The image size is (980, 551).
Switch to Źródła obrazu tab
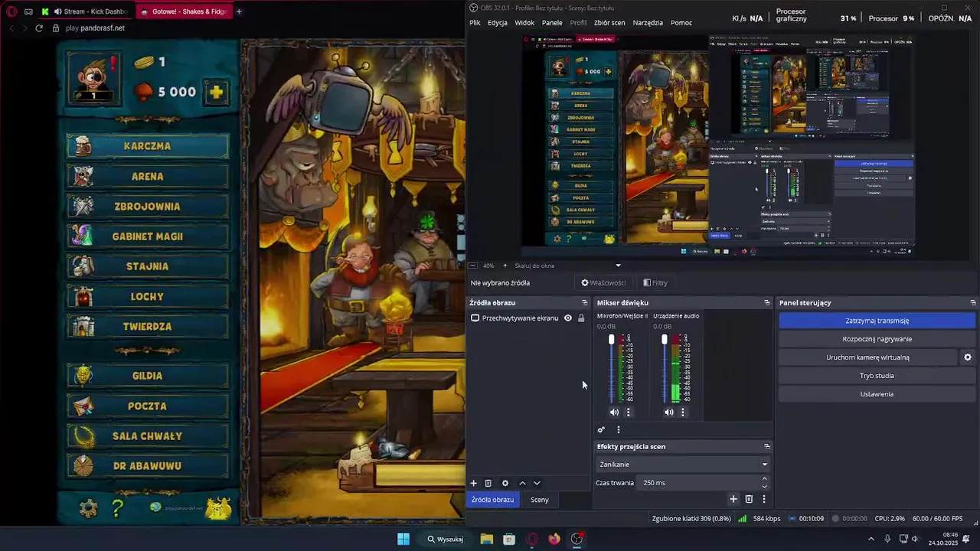click(492, 500)
